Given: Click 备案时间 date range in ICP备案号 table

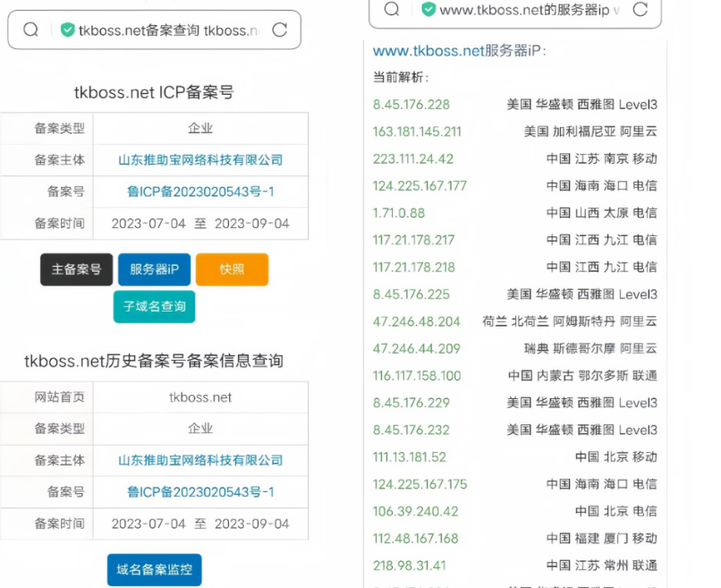Looking at the screenshot, I should coord(200,224).
